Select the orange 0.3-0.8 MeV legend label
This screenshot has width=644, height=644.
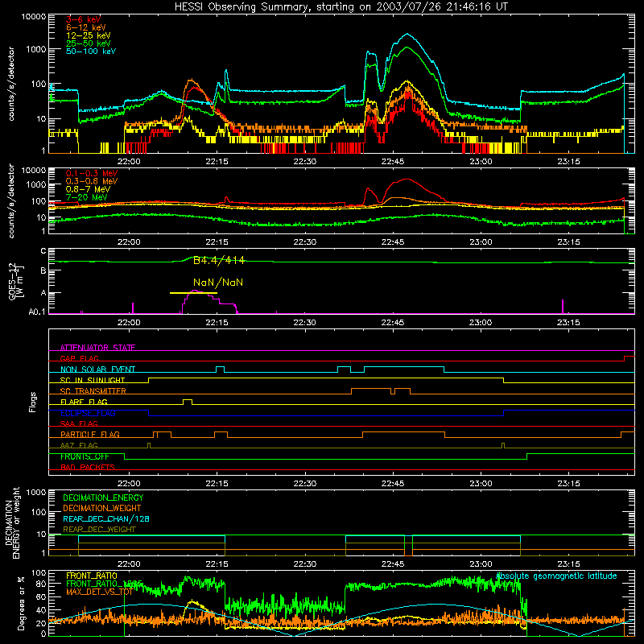pos(92,182)
